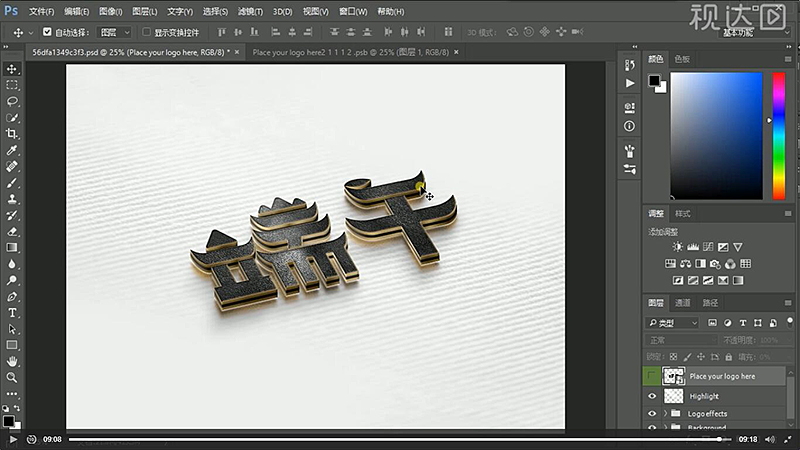This screenshot has height=450, width=800.
Task: Select the Eraser tool
Action: tap(12, 232)
